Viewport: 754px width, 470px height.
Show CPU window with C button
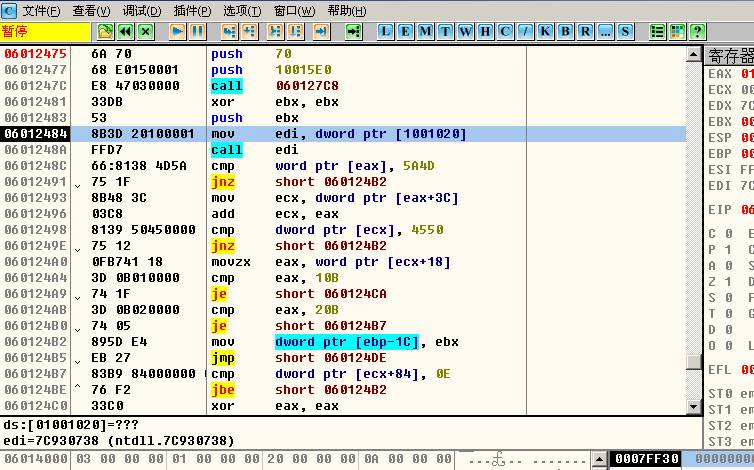pos(505,32)
